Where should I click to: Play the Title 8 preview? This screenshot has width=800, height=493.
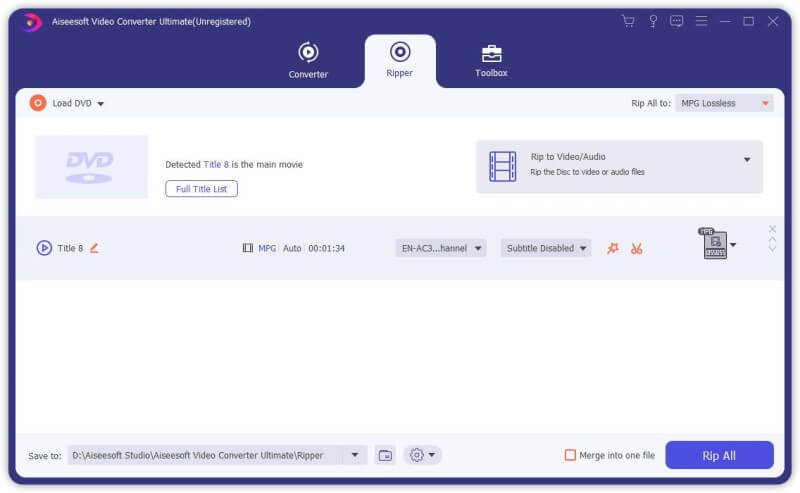tap(44, 248)
